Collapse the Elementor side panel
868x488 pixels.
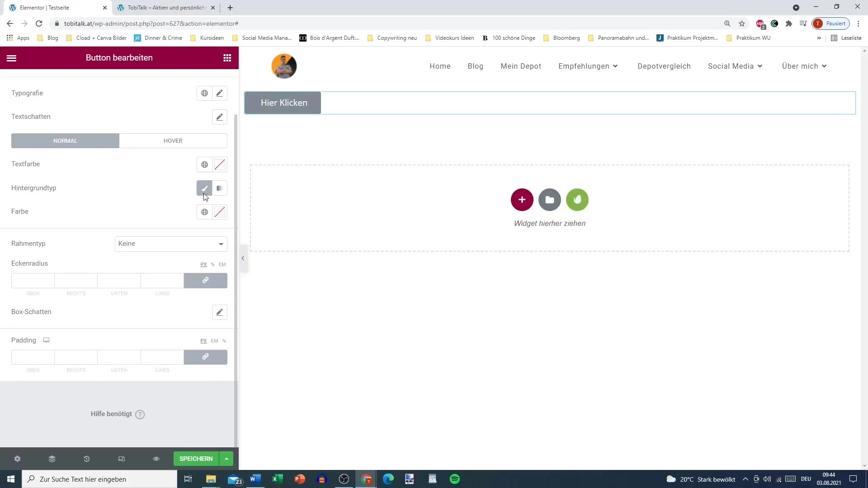[243, 258]
